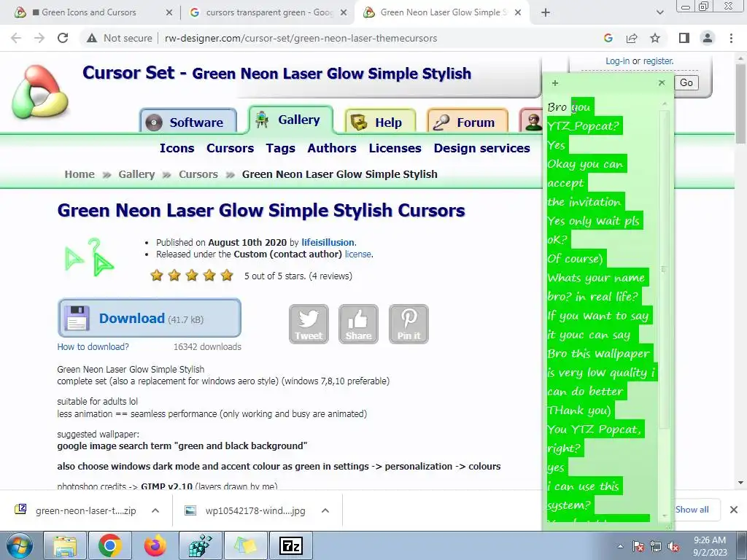
Task: Open the license link
Action: coord(357,254)
